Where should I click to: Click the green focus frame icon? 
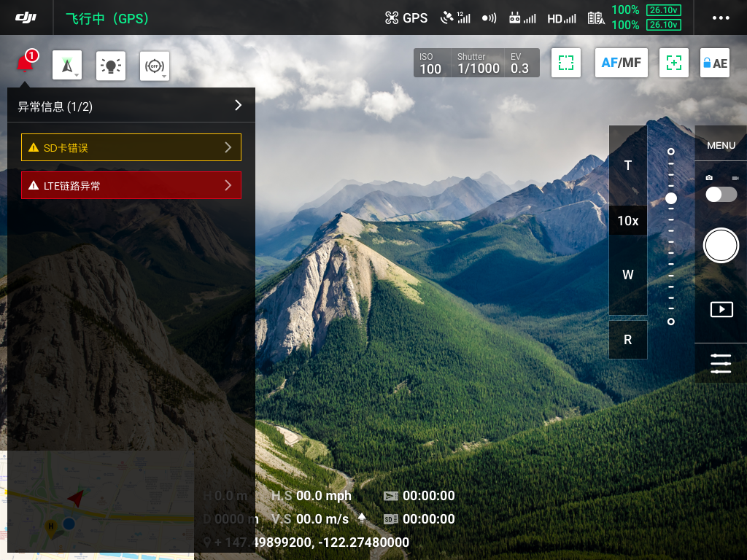pos(566,63)
